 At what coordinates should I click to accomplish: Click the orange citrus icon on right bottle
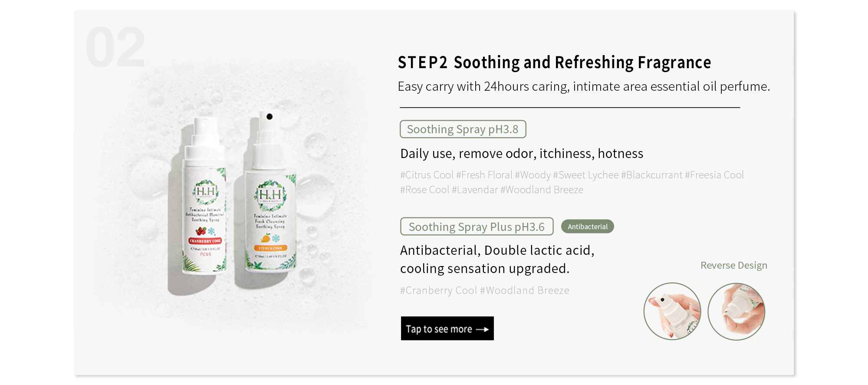tap(265, 238)
